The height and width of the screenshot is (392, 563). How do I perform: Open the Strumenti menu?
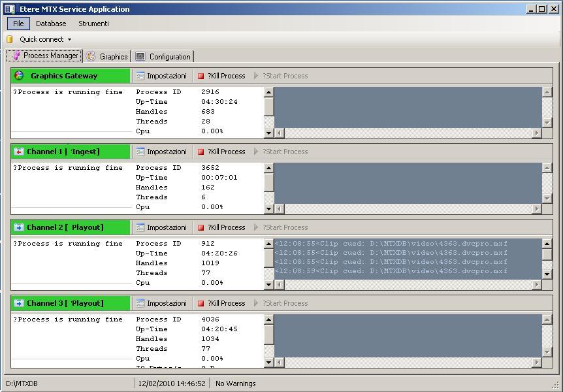point(93,24)
